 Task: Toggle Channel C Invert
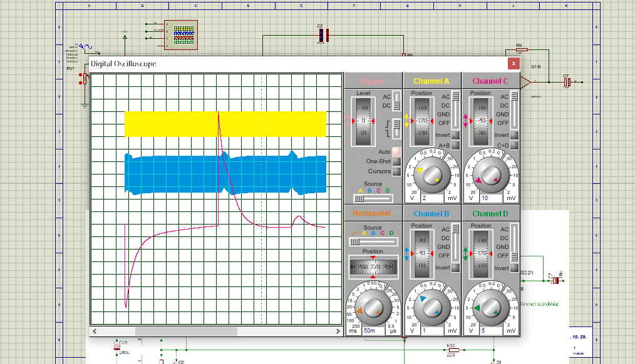[x=514, y=135]
